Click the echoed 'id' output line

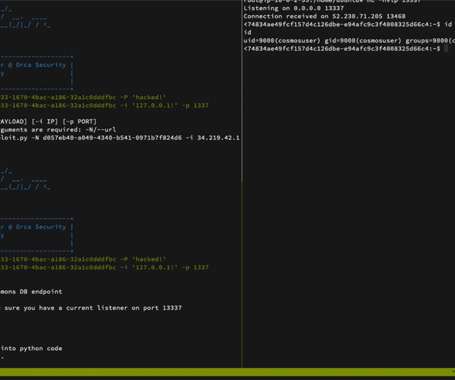pos(247,32)
